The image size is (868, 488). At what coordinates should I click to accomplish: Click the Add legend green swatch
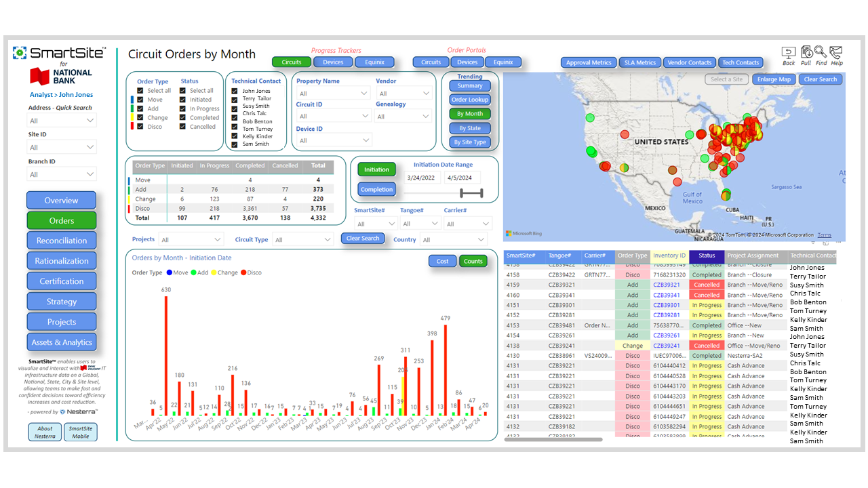coord(193,272)
